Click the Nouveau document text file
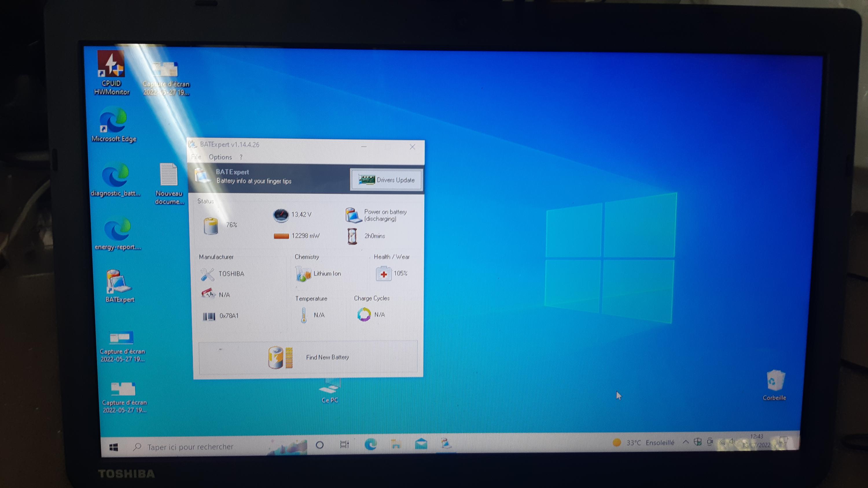868x488 pixels. tap(168, 175)
